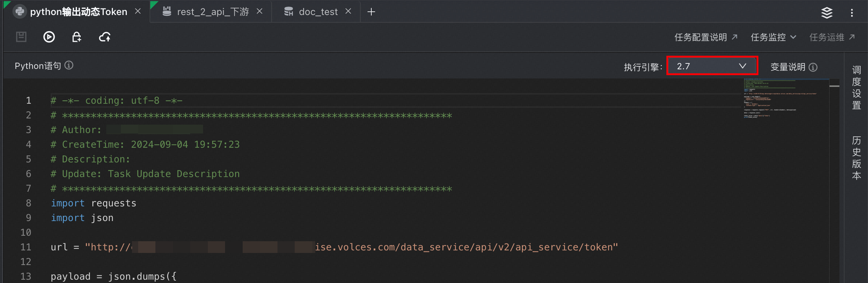Click the lock icon in toolbar
This screenshot has height=283, width=868.
pos(77,37)
